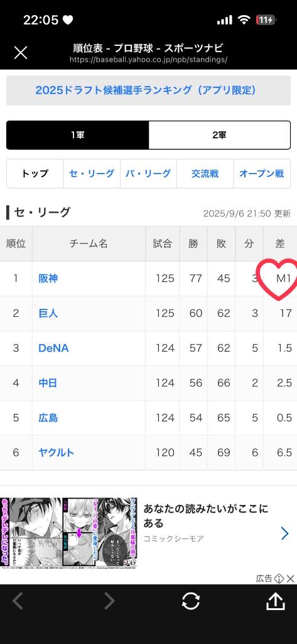Open the ad info icon beside 広告
The width and height of the screenshot is (297, 644).
(279, 579)
